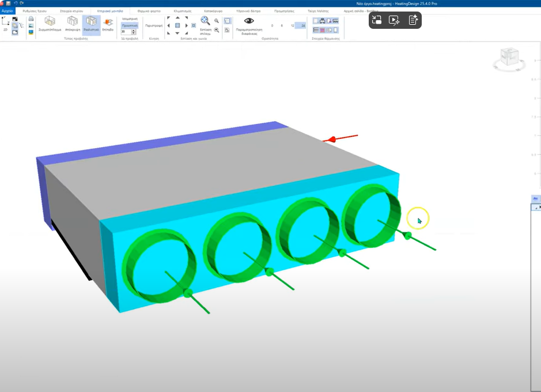Click the up arrow view direction
This screenshot has width=541, height=392.
click(x=177, y=18)
